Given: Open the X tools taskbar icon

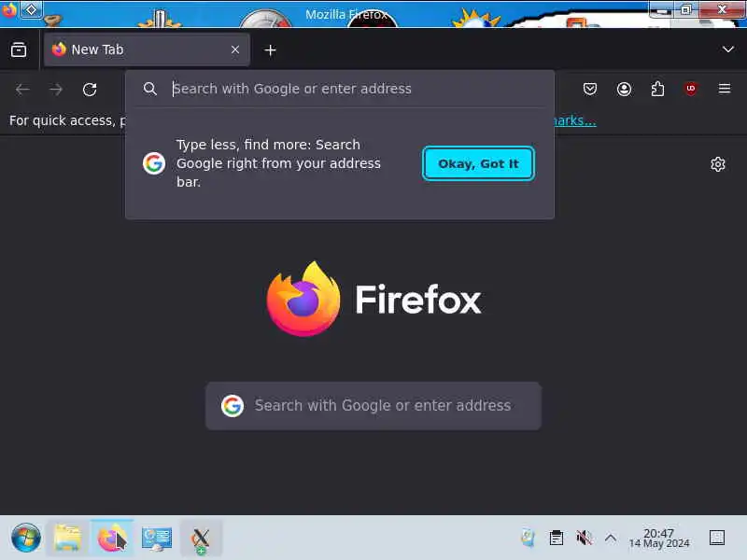Looking at the screenshot, I should [x=201, y=539].
